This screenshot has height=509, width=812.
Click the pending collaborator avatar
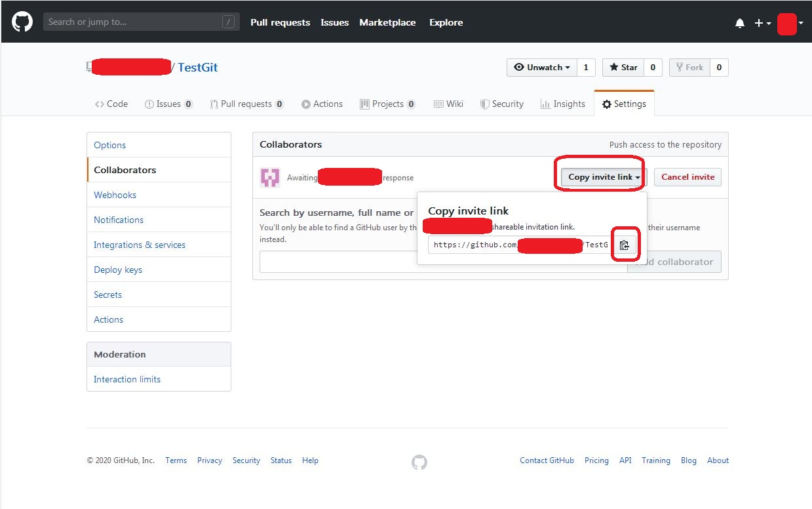(270, 177)
